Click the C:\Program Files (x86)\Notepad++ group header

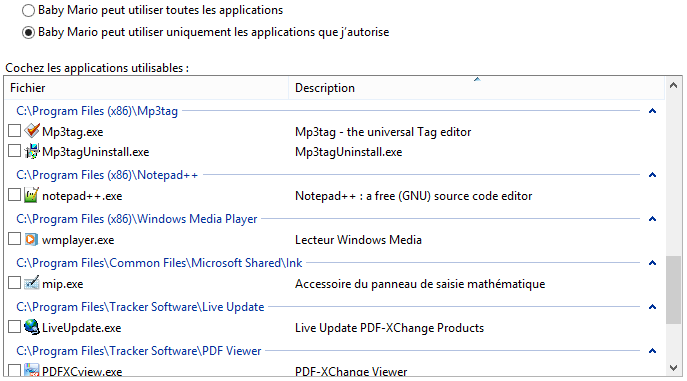107,175
